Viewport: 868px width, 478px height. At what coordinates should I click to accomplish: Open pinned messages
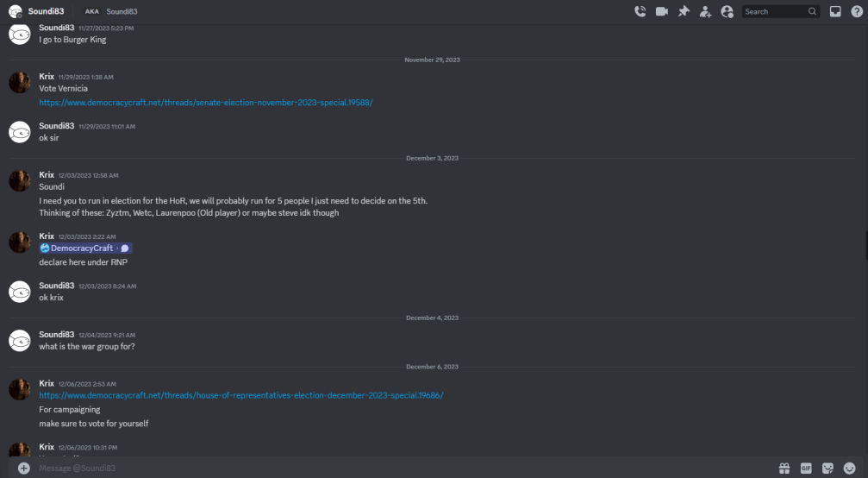[x=684, y=11]
